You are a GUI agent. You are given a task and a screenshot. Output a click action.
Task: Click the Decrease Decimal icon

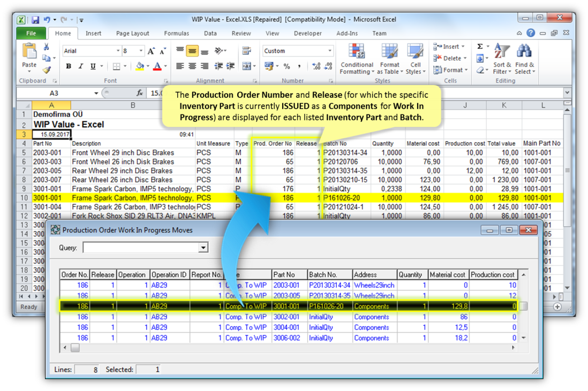328,67
